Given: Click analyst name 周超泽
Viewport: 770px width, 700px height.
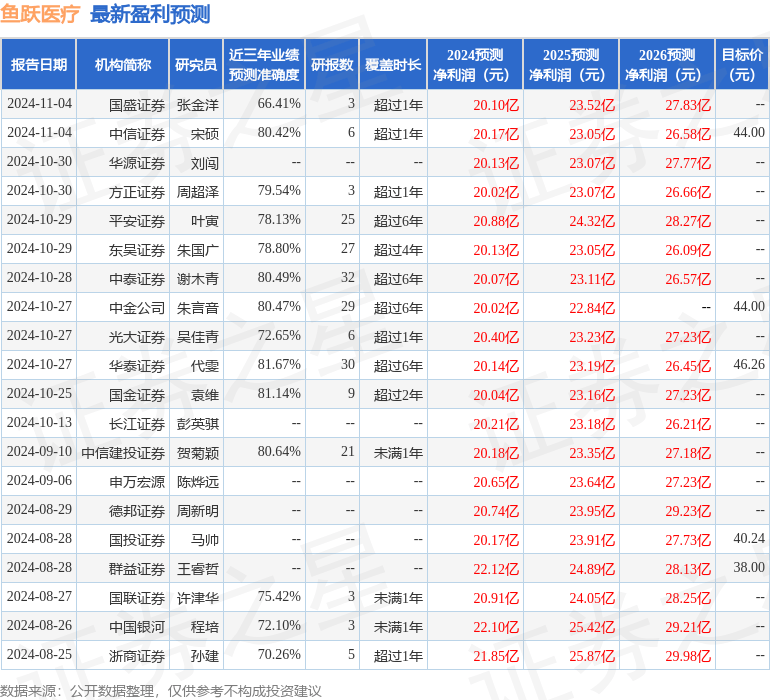Looking at the screenshot, I should click(198, 192).
